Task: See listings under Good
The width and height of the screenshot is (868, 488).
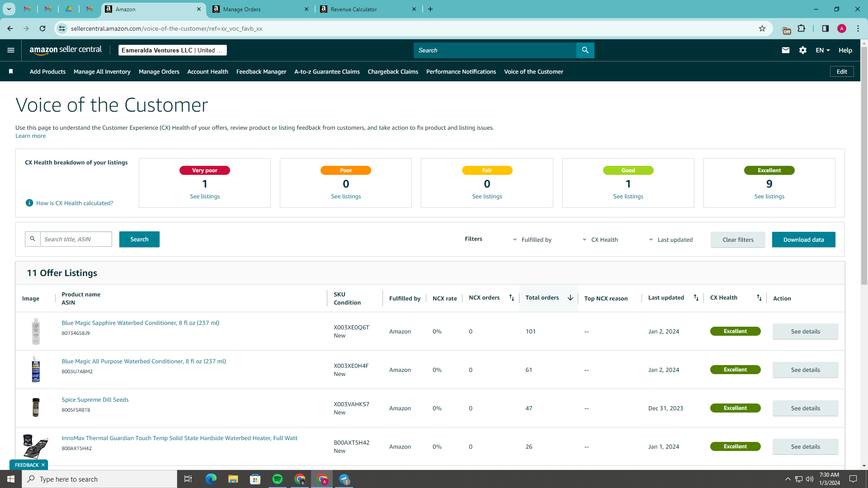Action: (628, 196)
